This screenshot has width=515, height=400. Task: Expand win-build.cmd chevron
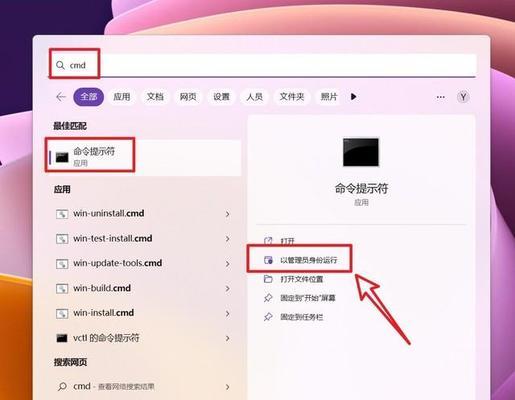point(228,289)
